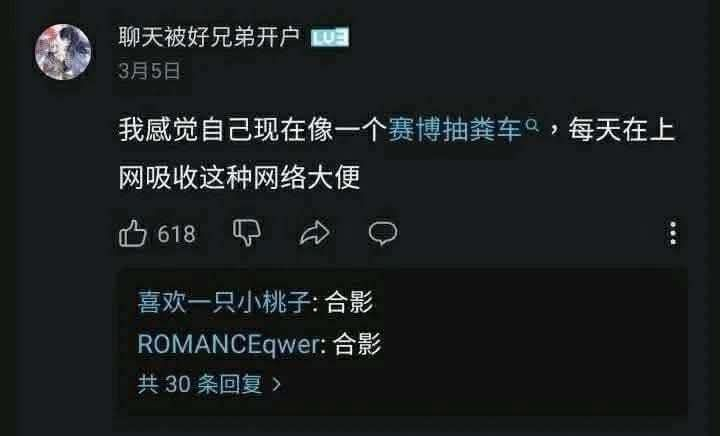Like the comment with 618 likes
Viewport: 720px width, 436px height.
[133, 233]
